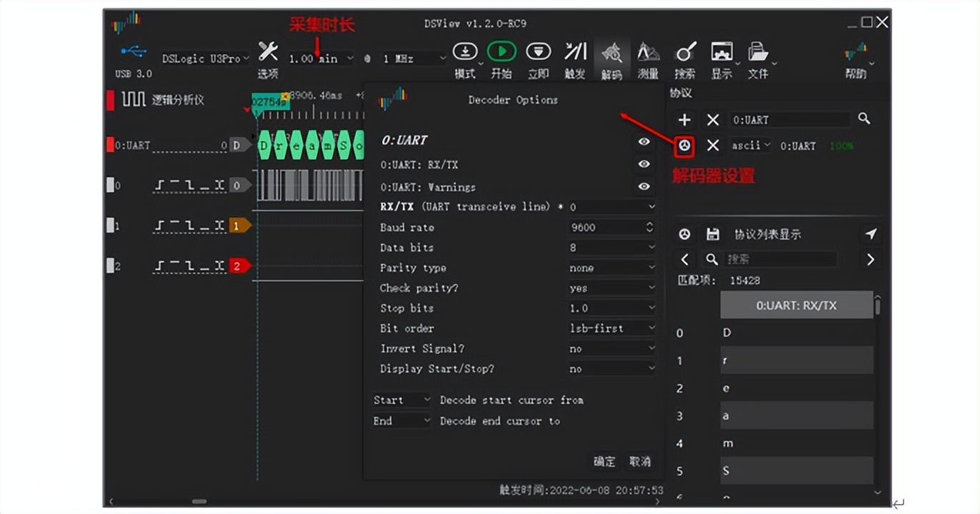Viewport: 980px width, 514px height.
Task: Add a protocol decoder with plus icon
Action: pos(684,120)
